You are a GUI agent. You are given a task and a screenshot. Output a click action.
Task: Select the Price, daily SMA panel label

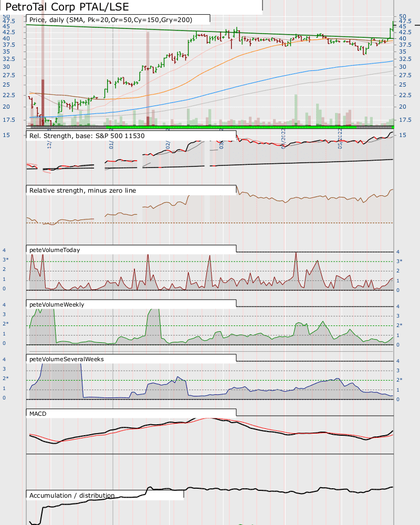111,20
